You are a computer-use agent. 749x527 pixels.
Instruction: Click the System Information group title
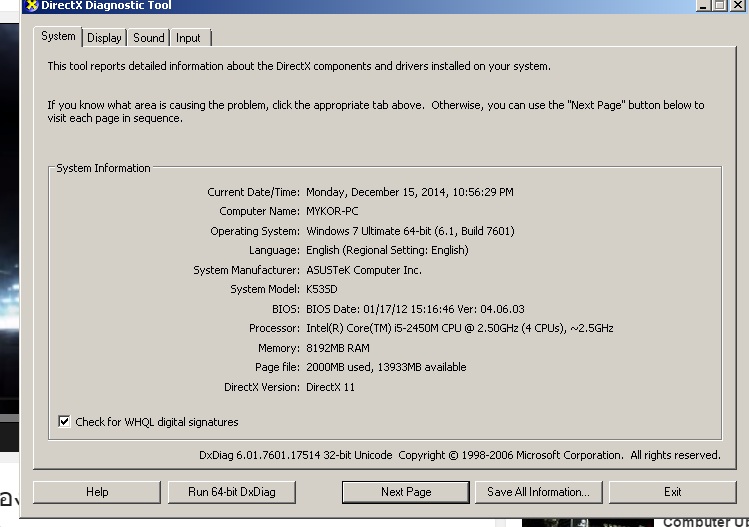click(103, 168)
